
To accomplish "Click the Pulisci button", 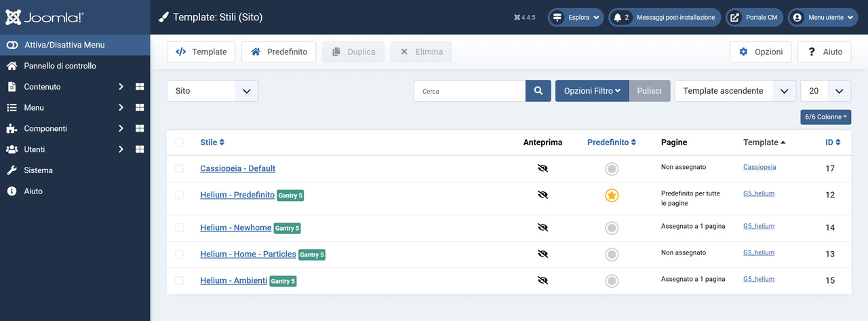I will [650, 91].
